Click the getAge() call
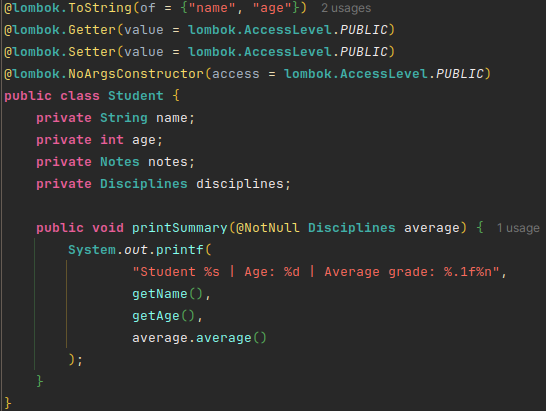Screen dimensions: 546x411 (163, 316)
